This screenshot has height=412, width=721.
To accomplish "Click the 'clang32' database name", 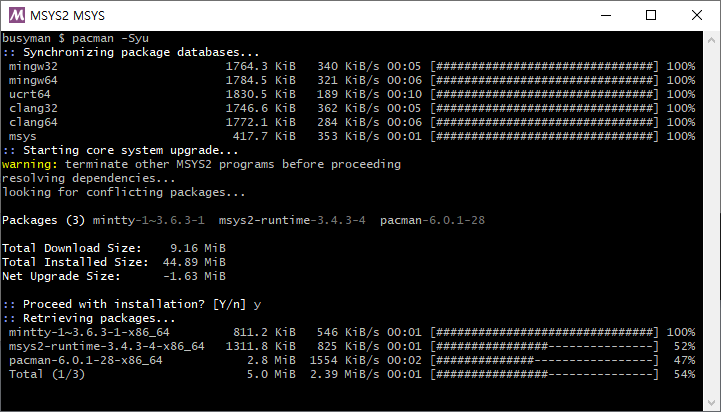I will (33, 109).
